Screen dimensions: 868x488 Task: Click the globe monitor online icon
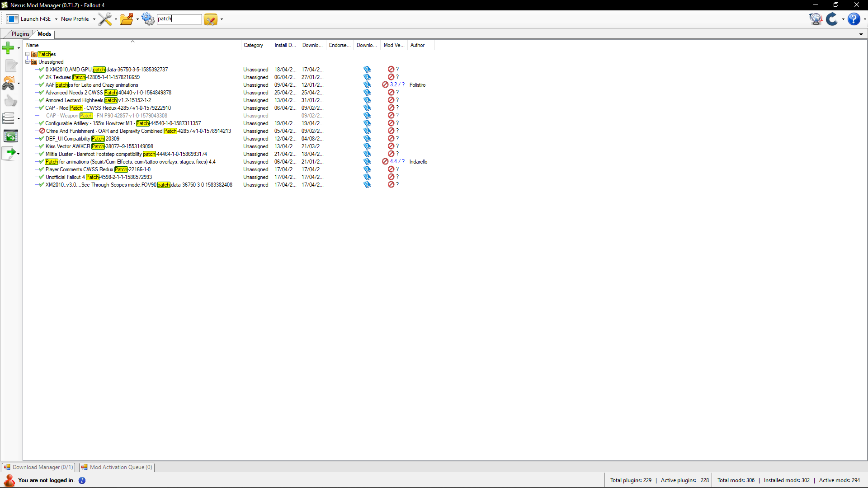[x=816, y=19]
